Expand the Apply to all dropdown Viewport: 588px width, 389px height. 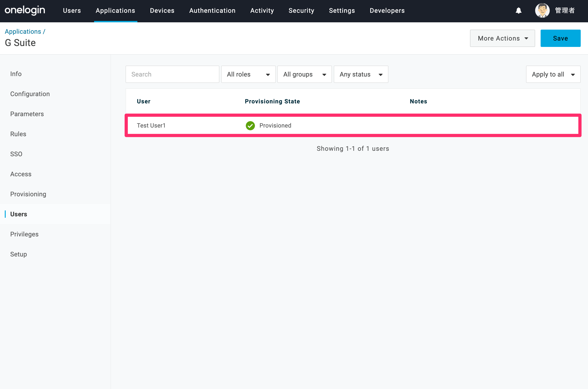553,74
